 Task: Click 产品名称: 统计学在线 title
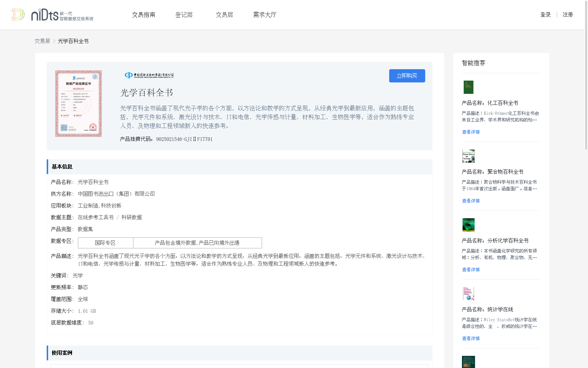pos(488,309)
